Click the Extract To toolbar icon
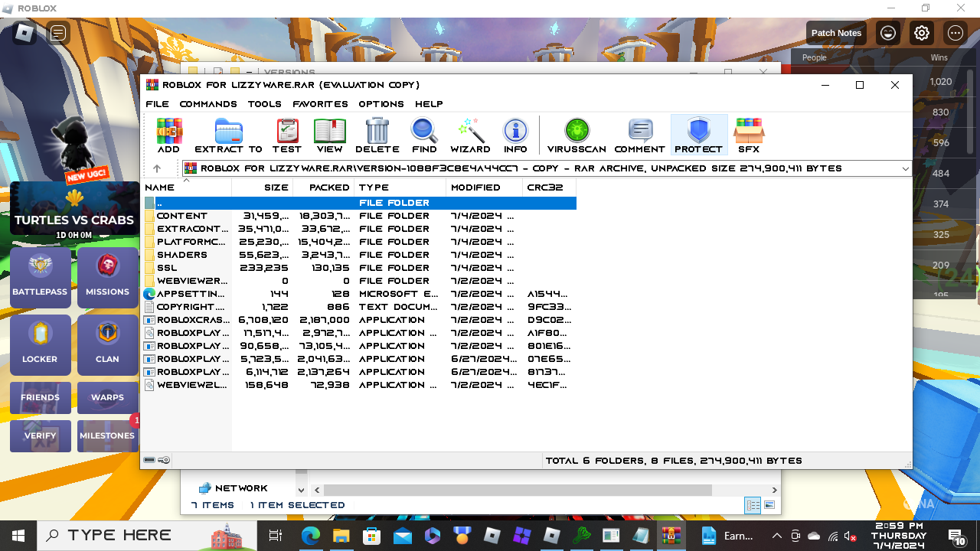 [228, 135]
